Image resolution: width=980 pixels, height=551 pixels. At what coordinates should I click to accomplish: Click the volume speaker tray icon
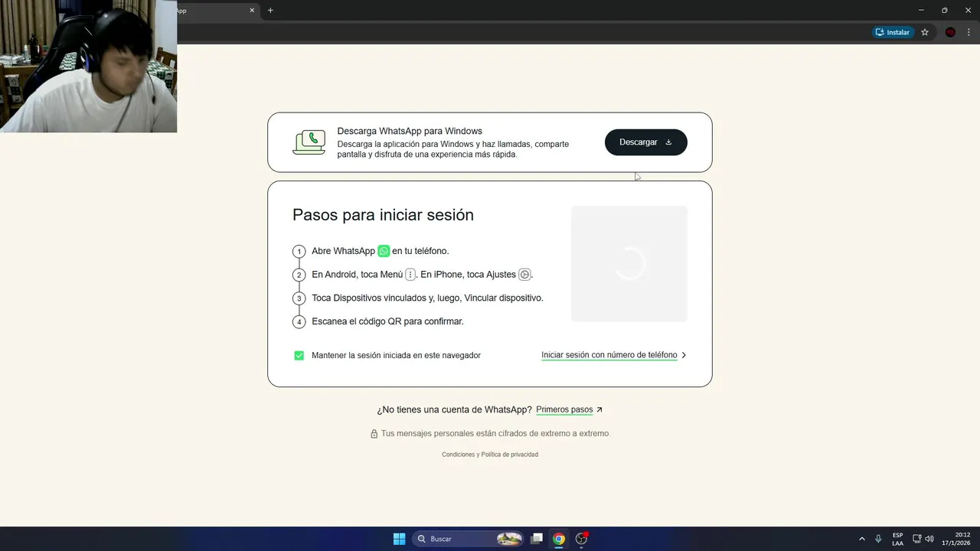[929, 539]
